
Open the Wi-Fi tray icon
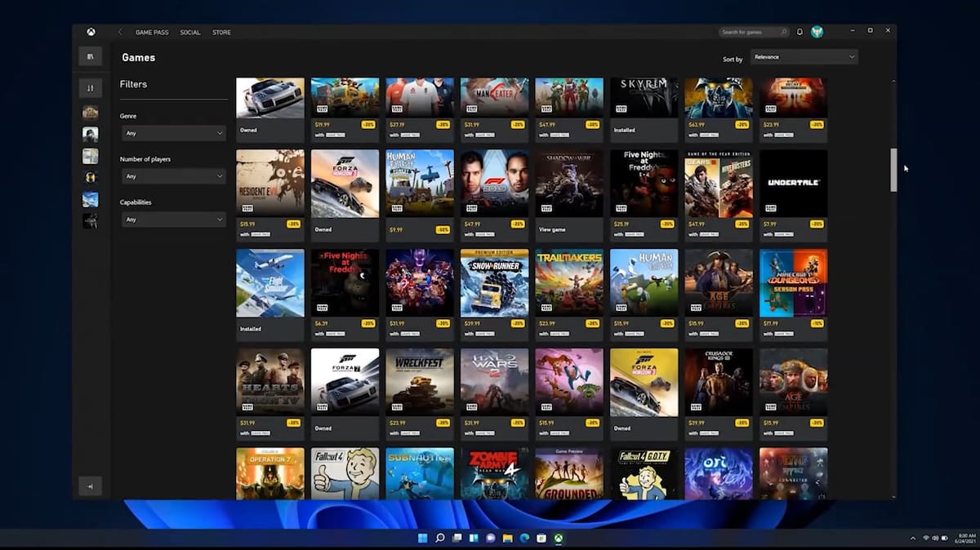926,539
